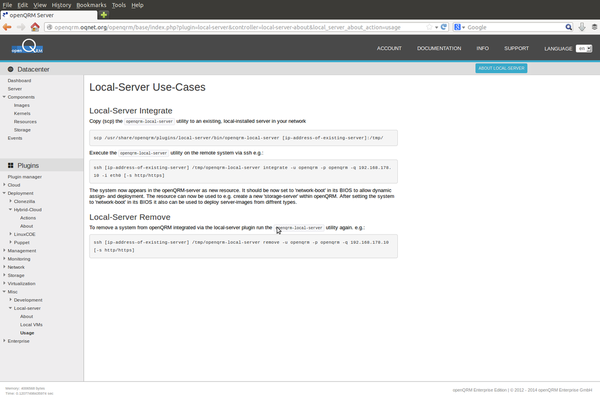Image resolution: width=600 pixels, height=397 pixels.
Task: Open Kernels under Components
Action: pyautogui.click(x=22, y=113)
